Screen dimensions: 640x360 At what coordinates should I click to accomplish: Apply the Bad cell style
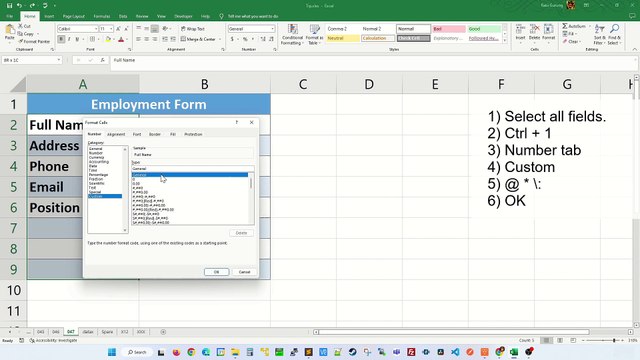(x=449, y=29)
